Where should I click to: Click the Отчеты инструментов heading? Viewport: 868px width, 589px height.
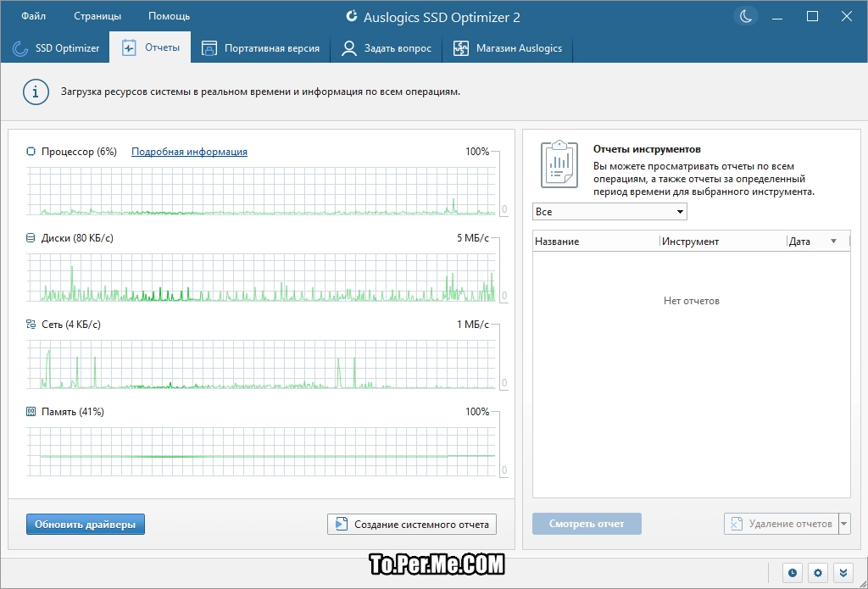647,149
